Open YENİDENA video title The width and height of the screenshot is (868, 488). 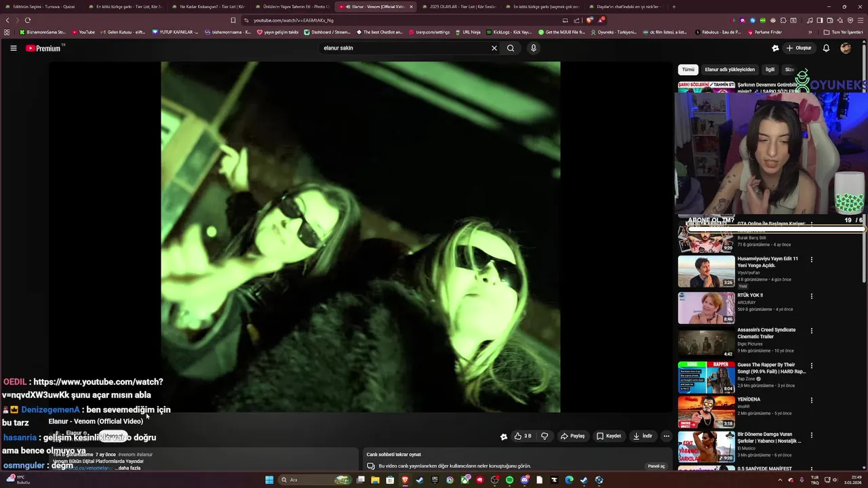click(x=749, y=399)
